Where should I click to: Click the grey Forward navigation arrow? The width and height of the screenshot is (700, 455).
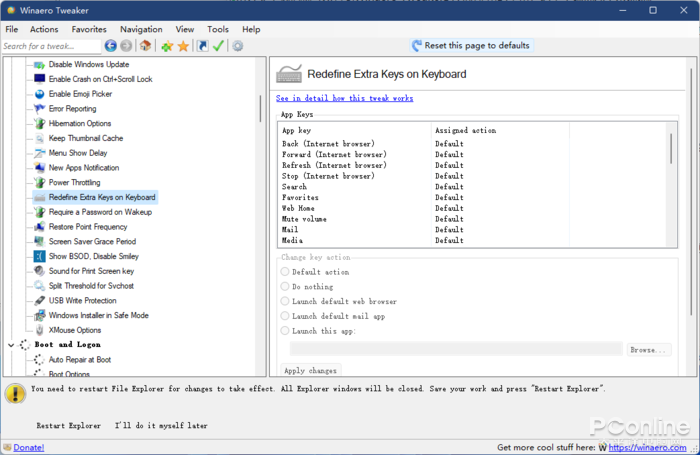pyautogui.click(x=126, y=46)
